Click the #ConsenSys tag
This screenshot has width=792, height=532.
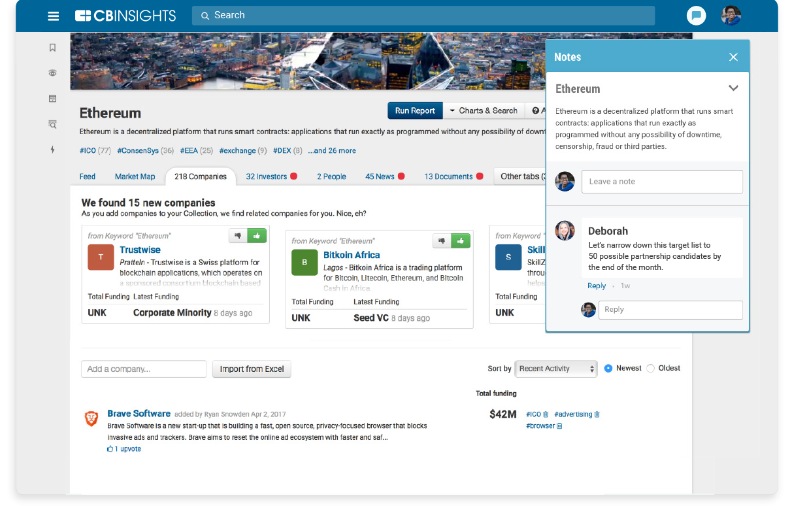point(145,150)
